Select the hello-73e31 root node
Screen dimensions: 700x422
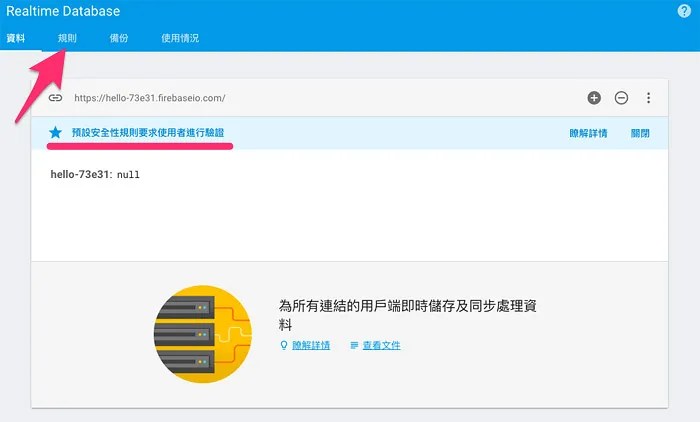pos(79,174)
